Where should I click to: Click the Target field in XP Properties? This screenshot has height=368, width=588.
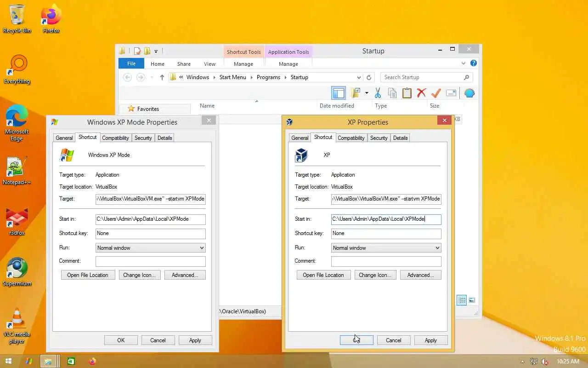[386, 199]
